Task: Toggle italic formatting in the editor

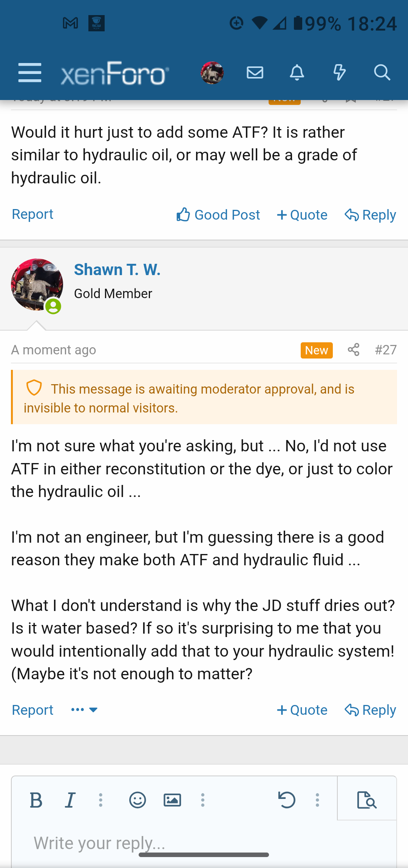Action: [x=70, y=800]
